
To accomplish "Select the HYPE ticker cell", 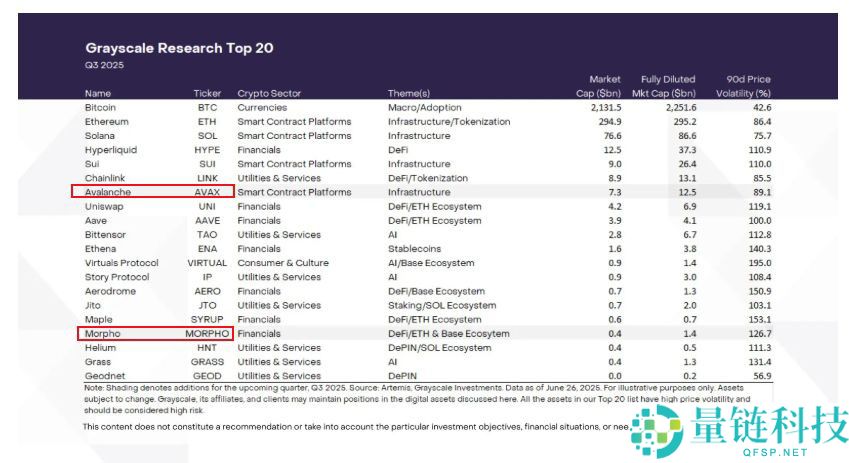I will [x=207, y=149].
